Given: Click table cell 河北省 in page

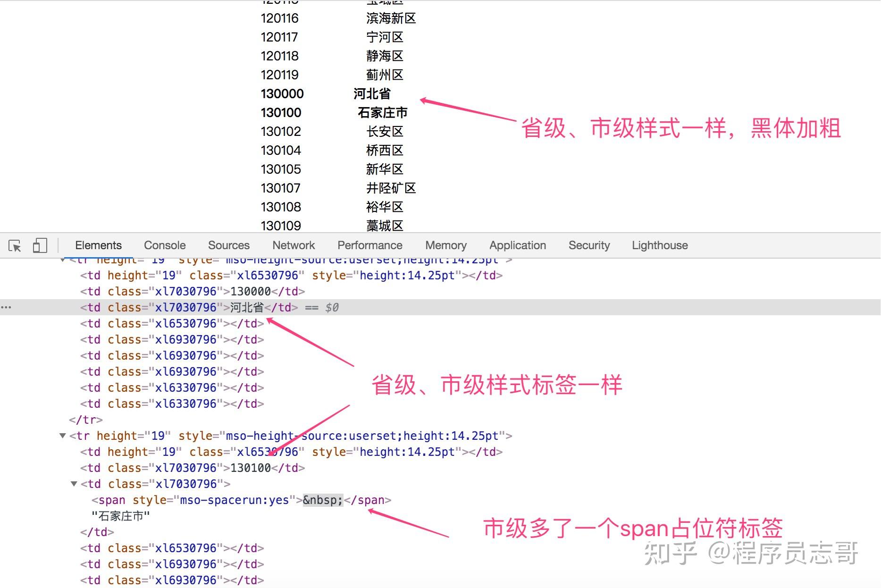Looking at the screenshot, I should pyautogui.click(x=372, y=93).
